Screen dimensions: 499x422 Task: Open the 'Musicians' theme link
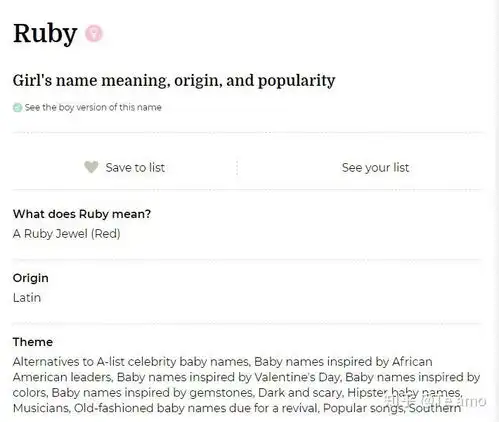41,408
